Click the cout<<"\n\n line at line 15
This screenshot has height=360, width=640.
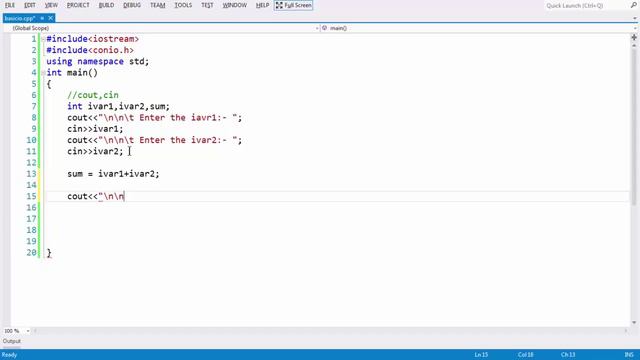tap(96, 196)
